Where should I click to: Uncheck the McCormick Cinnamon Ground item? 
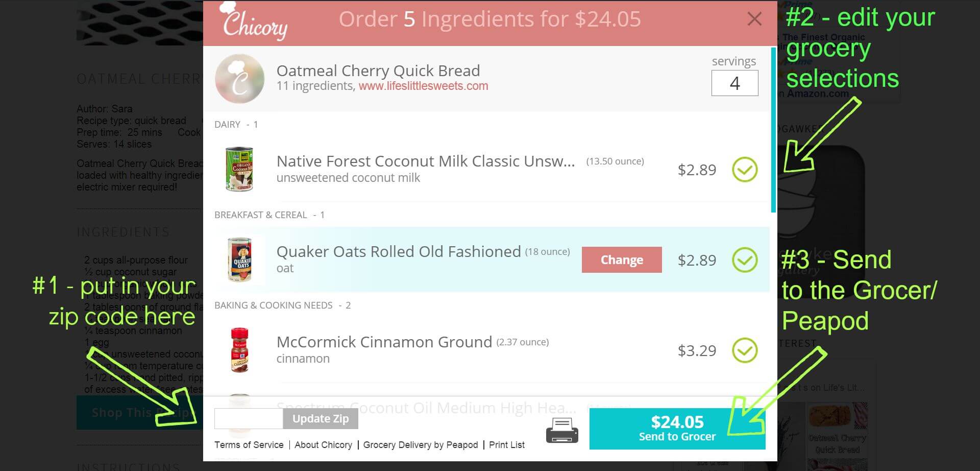tap(745, 350)
